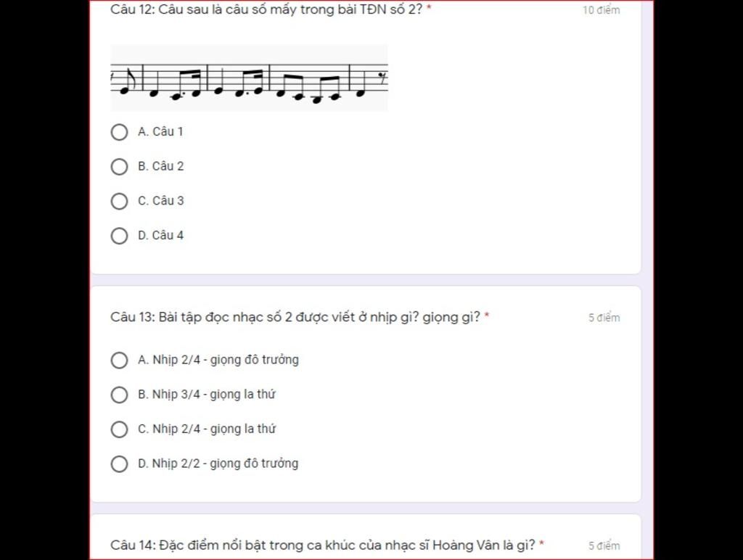Click the "C. Câu 3" answer label
The height and width of the screenshot is (560, 743).
(x=160, y=201)
